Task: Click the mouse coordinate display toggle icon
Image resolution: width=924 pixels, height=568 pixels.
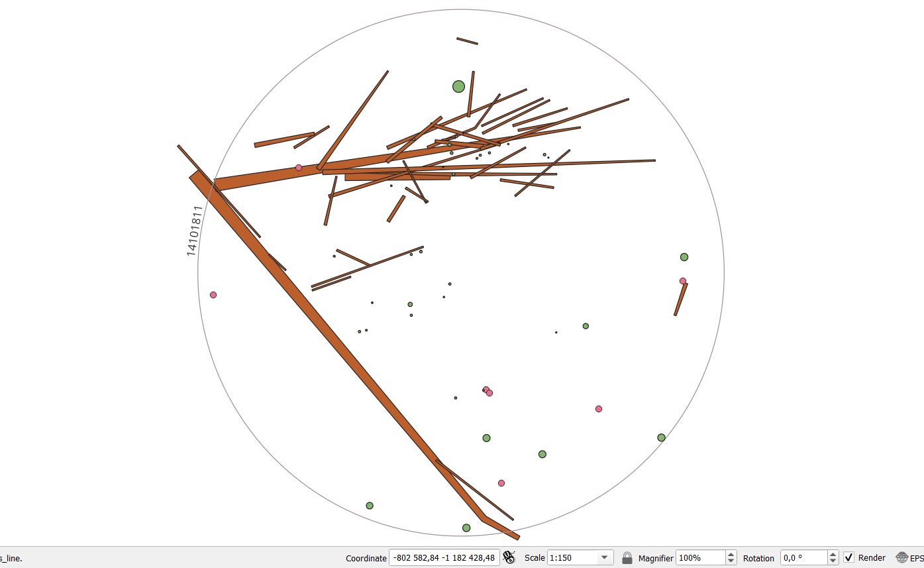Action: (x=509, y=557)
